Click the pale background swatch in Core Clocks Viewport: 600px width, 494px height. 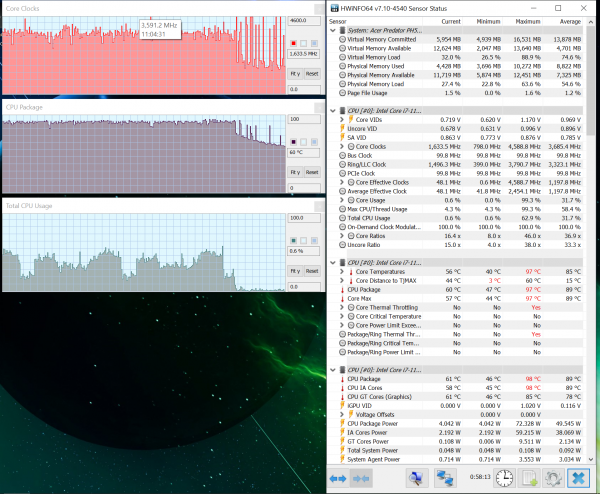303,43
